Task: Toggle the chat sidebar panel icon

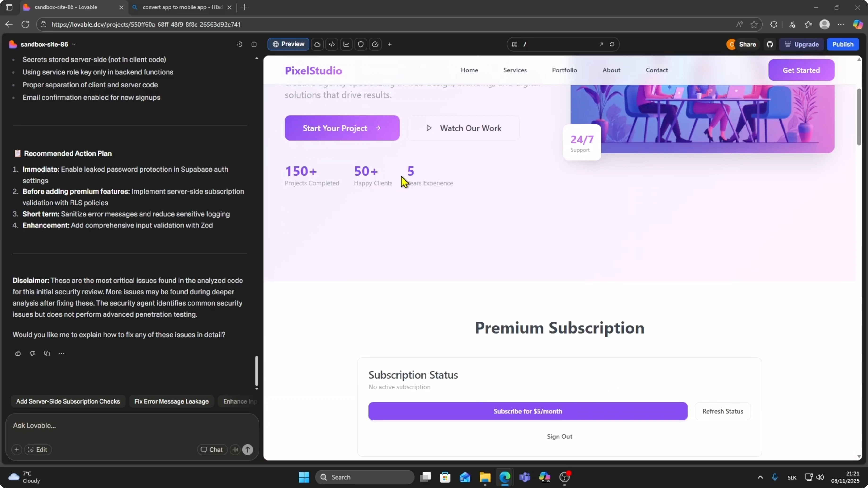Action: tap(254, 44)
